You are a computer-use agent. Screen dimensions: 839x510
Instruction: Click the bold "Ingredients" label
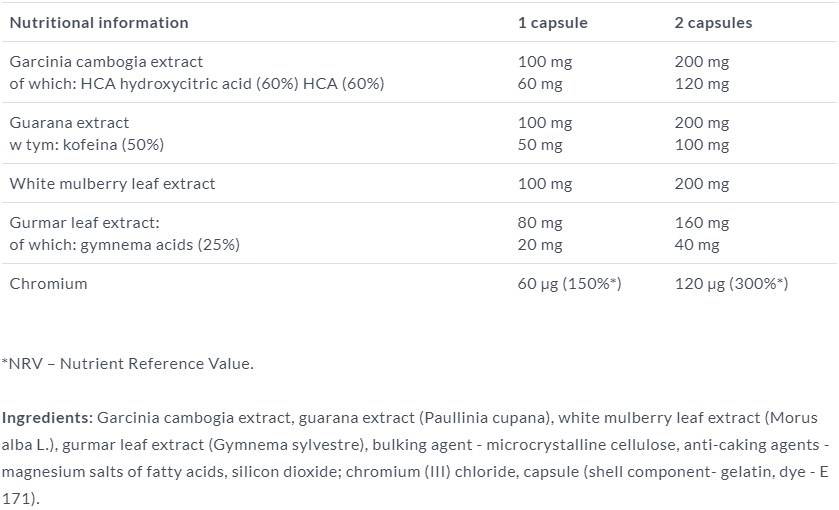click(46, 418)
